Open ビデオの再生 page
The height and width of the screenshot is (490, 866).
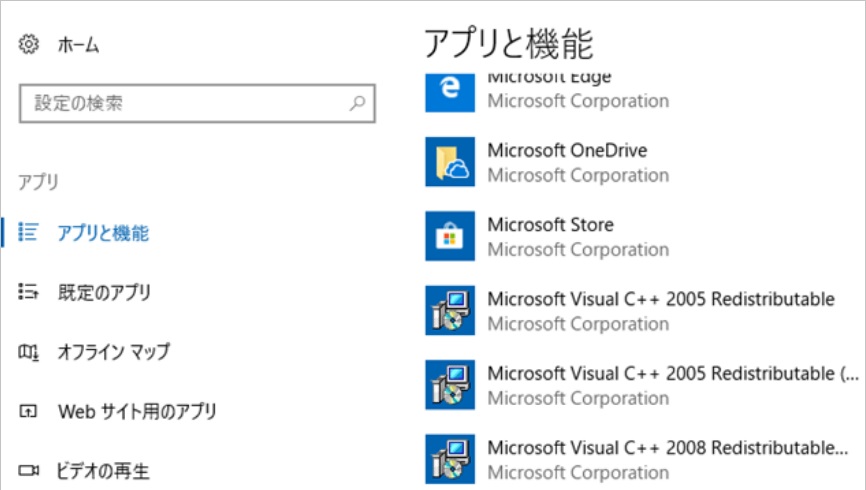[x=103, y=471]
